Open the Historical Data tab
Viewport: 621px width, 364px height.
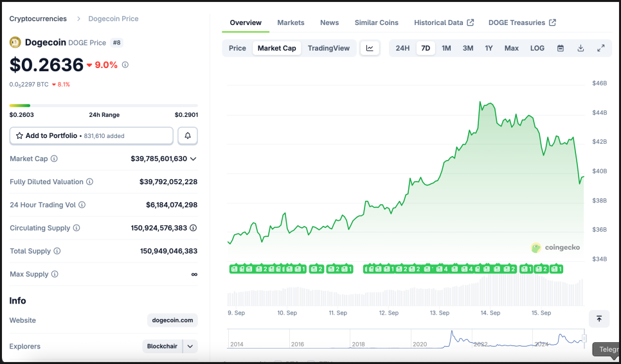pos(444,22)
